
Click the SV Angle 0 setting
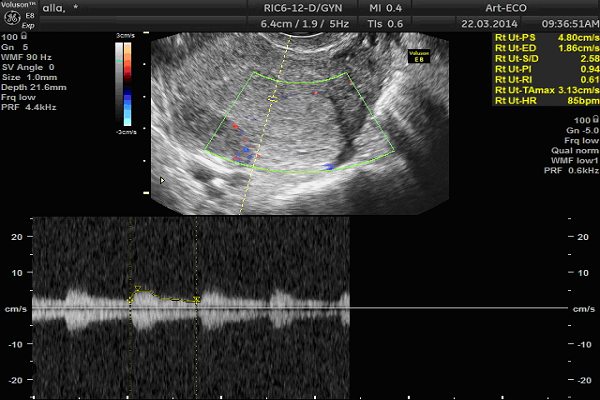click(28, 67)
